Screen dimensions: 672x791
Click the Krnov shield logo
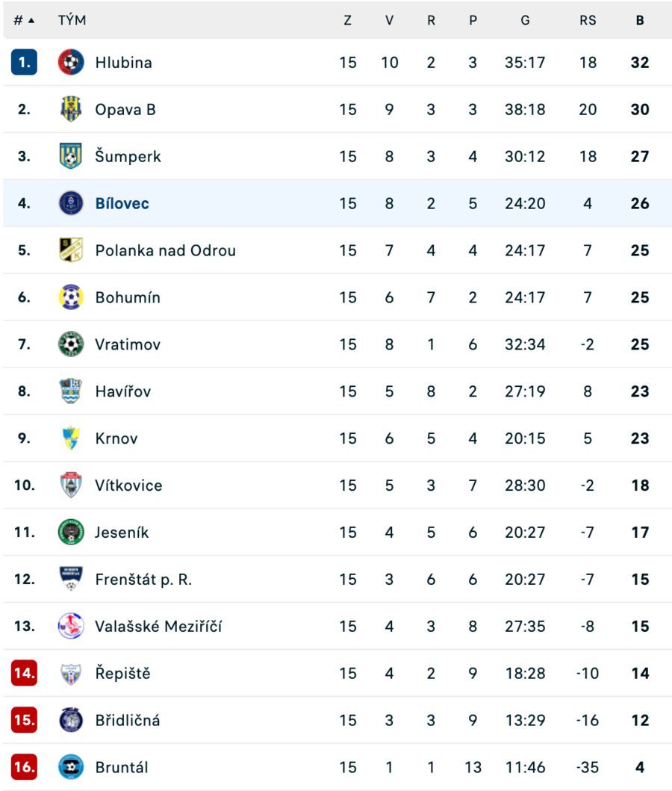[x=71, y=438]
